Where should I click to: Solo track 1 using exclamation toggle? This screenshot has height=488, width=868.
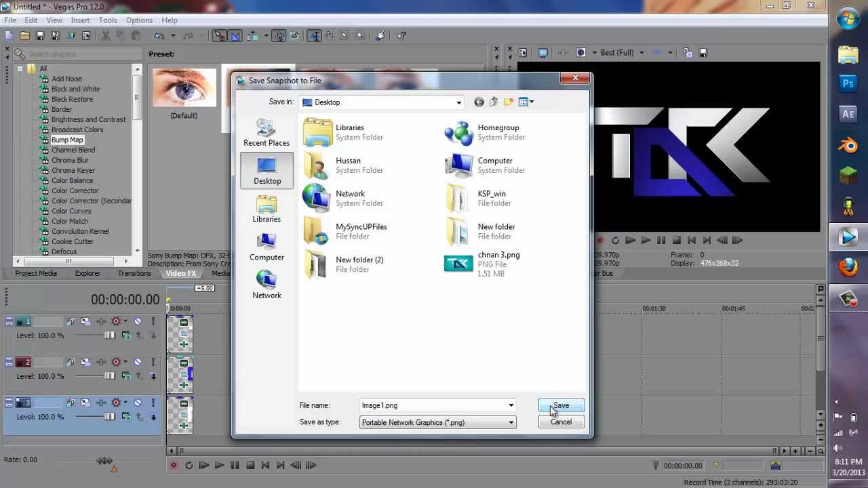pyautogui.click(x=153, y=321)
